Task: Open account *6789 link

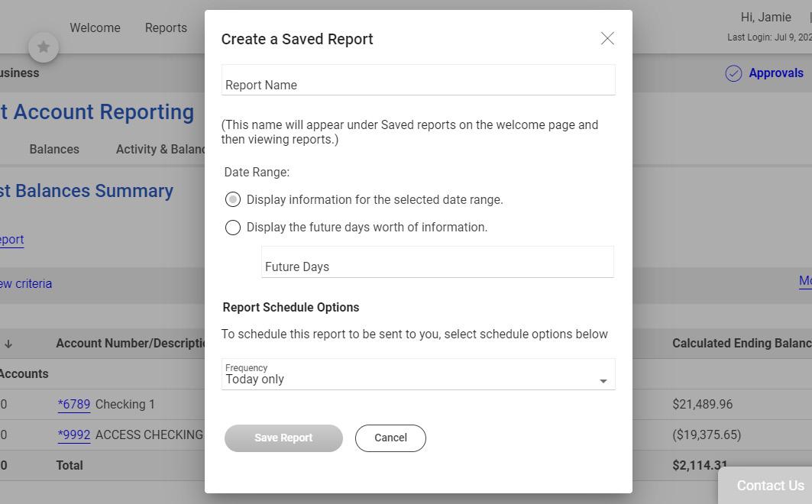Action: pyautogui.click(x=74, y=404)
